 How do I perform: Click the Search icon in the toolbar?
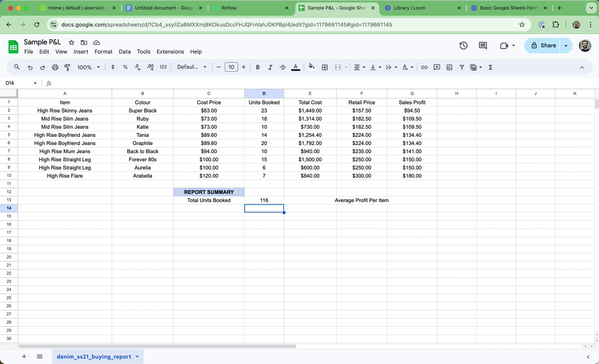(x=17, y=67)
